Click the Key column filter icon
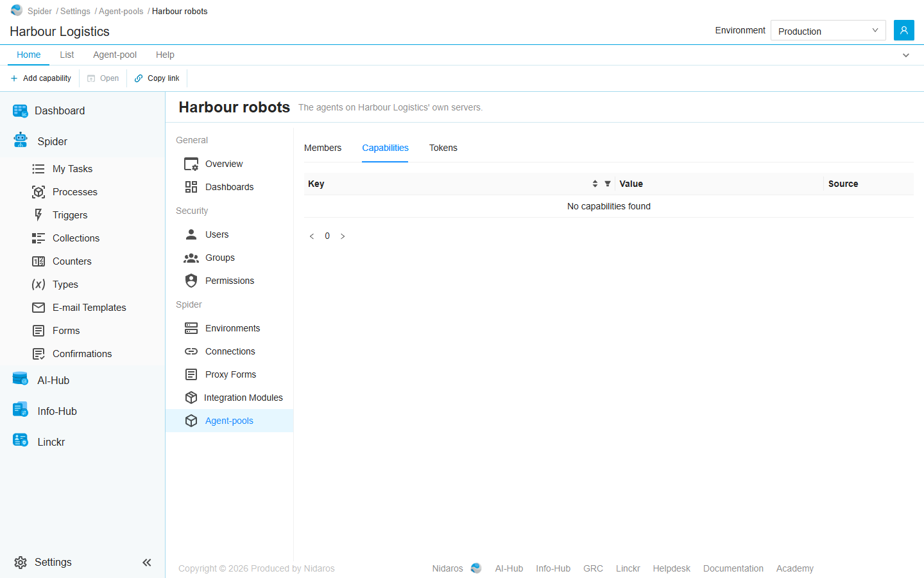 pyautogui.click(x=608, y=184)
